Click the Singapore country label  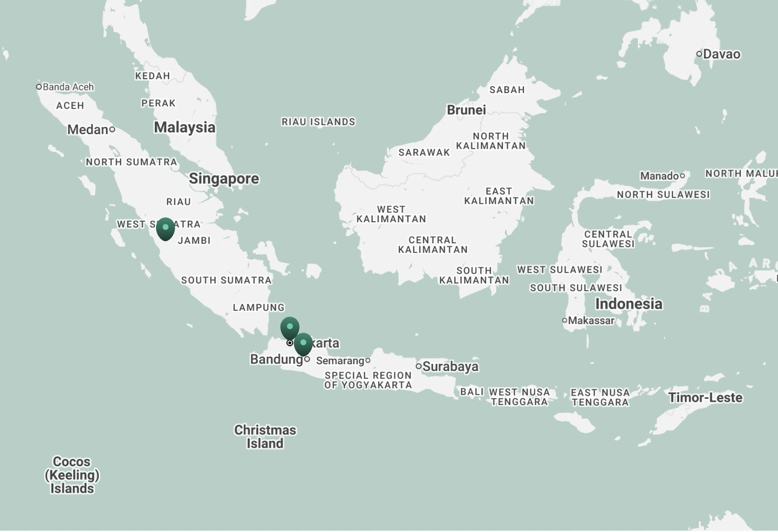[224, 178]
